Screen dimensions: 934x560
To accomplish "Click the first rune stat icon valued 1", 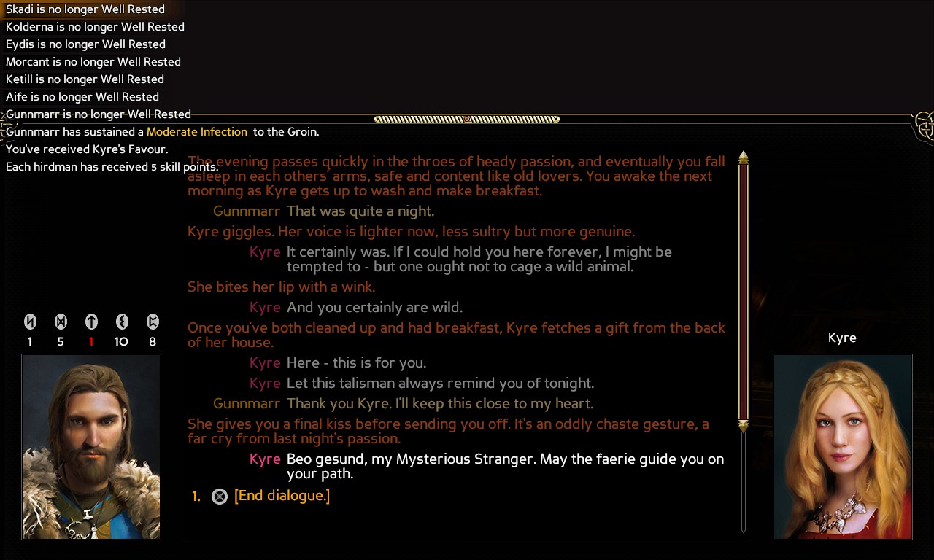I will [30, 322].
